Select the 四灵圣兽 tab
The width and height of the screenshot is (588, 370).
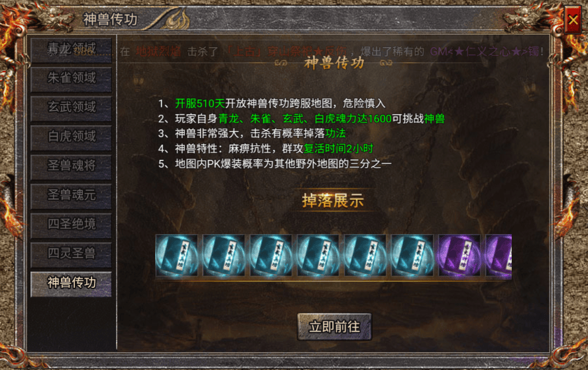(71, 254)
